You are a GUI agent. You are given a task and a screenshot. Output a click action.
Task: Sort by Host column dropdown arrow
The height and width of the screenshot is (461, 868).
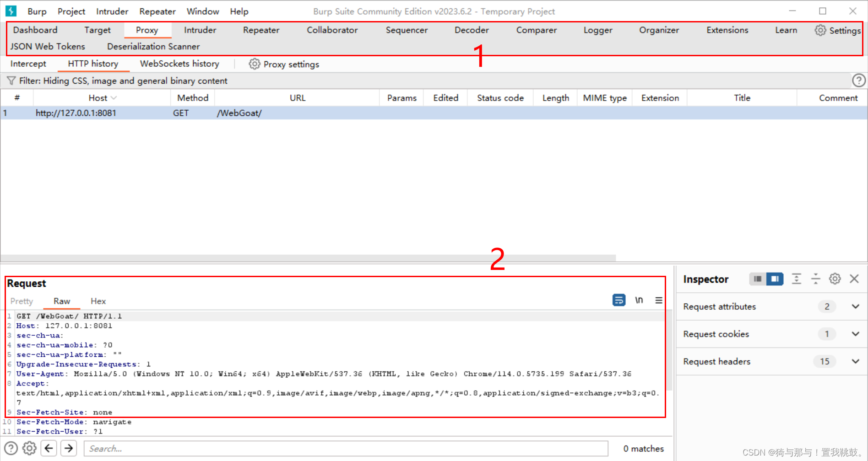(114, 98)
